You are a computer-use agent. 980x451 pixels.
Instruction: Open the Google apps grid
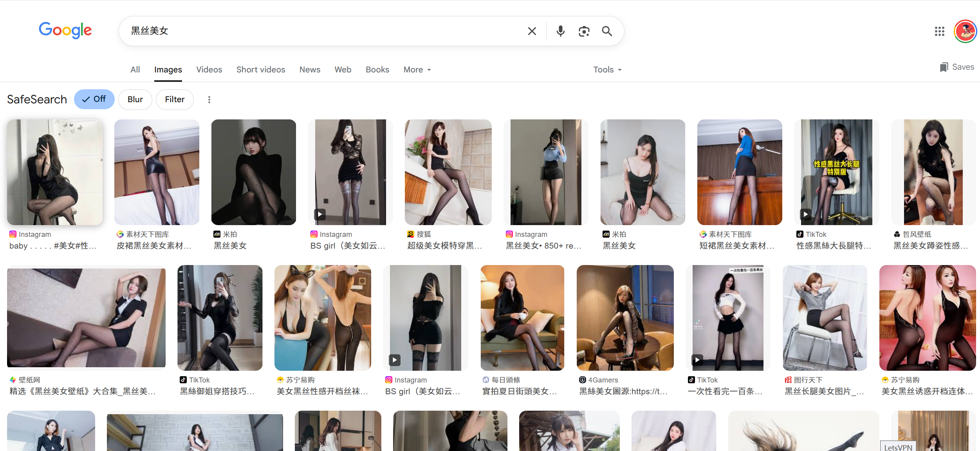pyautogui.click(x=939, y=31)
